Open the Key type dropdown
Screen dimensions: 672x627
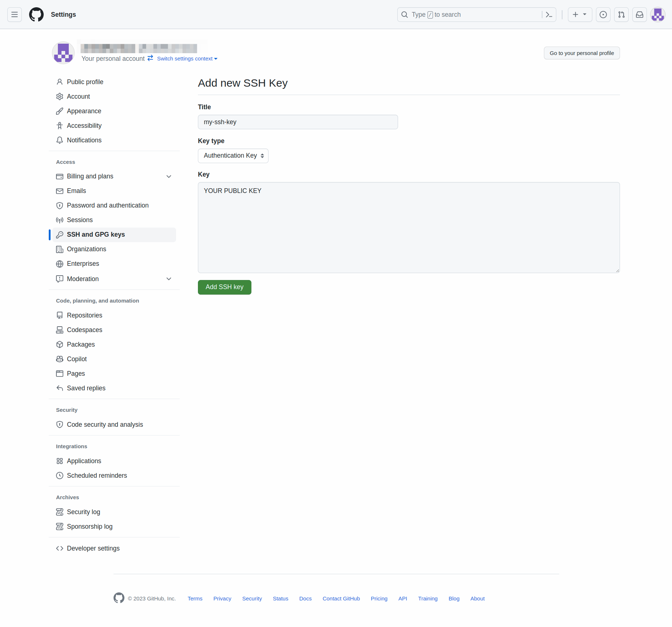pyautogui.click(x=233, y=156)
